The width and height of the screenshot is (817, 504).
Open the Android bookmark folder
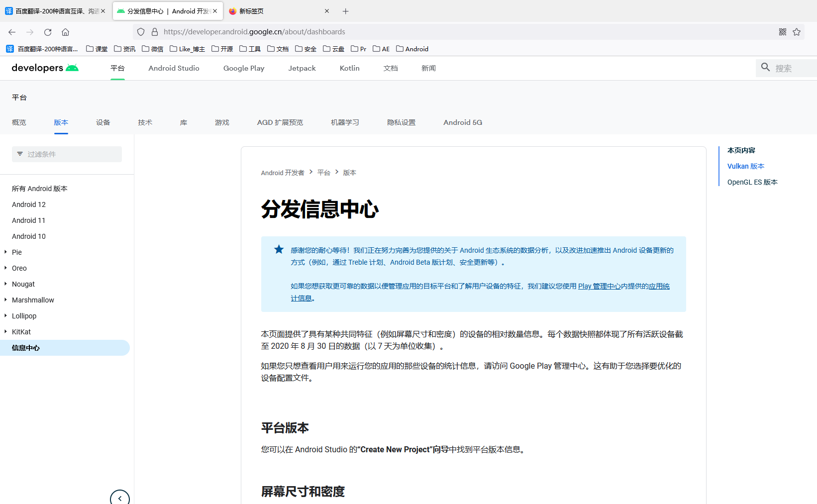[x=412, y=49]
